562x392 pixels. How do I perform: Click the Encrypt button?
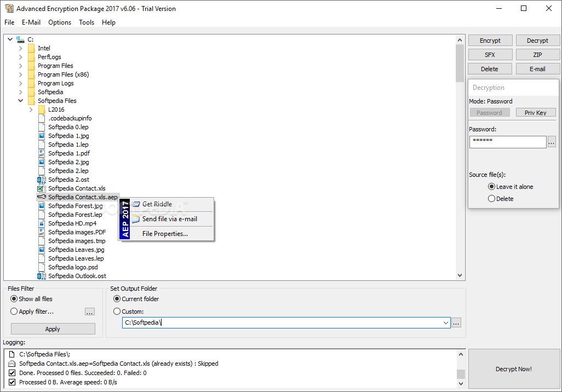(490, 41)
